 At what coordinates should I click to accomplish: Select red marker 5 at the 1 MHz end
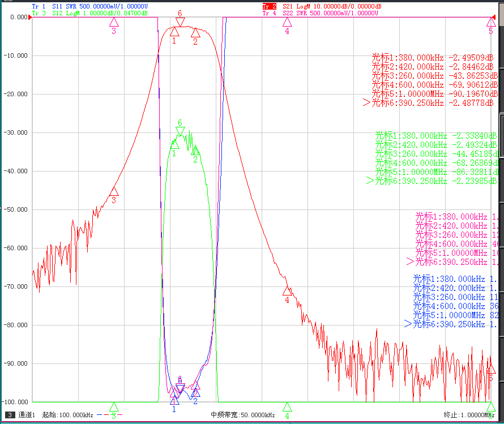pyautogui.click(x=491, y=372)
